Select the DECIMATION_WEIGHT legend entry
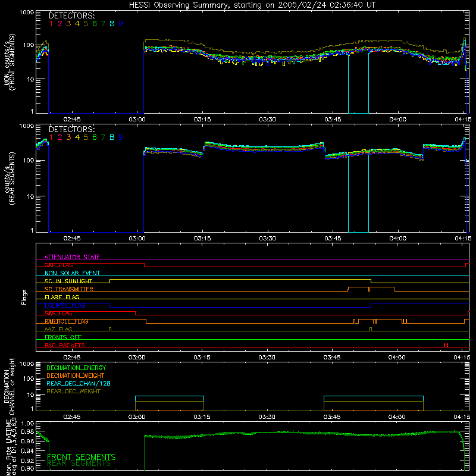The width and height of the screenshot is (476, 476). [x=76, y=376]
